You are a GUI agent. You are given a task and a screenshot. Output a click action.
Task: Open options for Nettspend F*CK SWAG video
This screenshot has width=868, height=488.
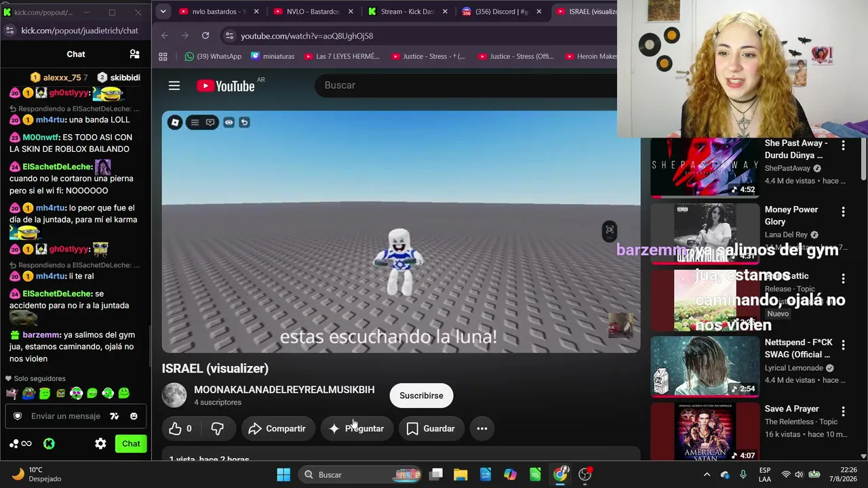tap(843, 344)
